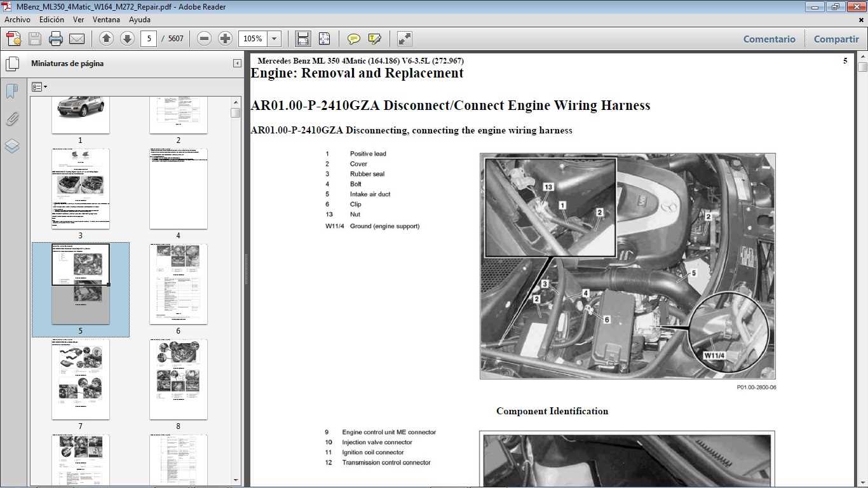Viewport: 868px width, 488px height.
Task: Open the zoom level dropdown arrow
Action: 275,39
